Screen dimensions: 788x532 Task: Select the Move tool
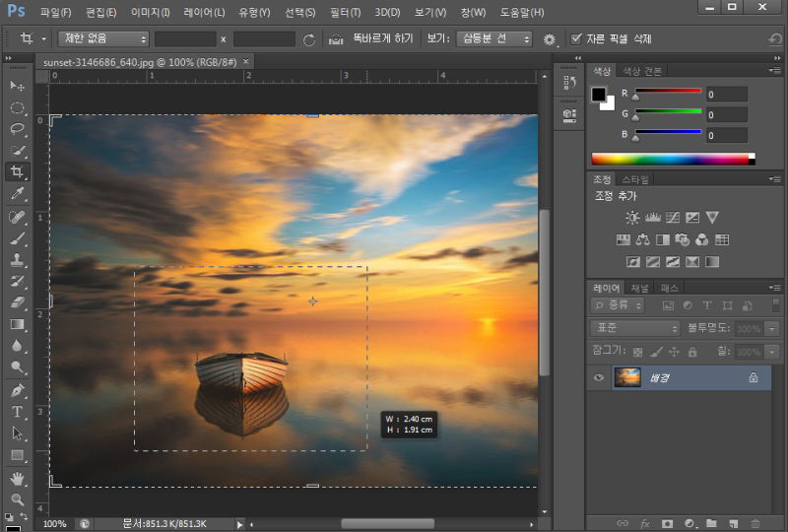pyautogui.click(x=17, y=86)
